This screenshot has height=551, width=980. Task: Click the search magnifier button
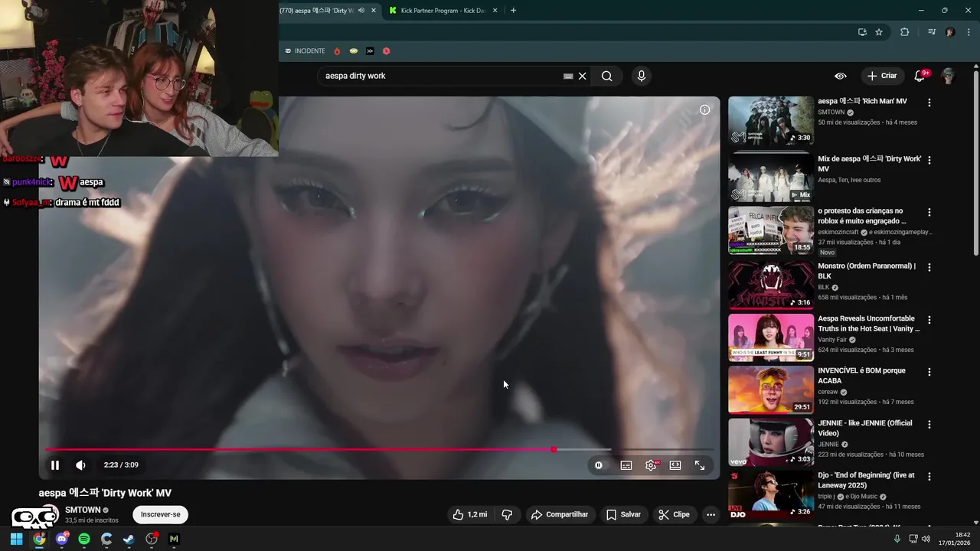point(606,76)
